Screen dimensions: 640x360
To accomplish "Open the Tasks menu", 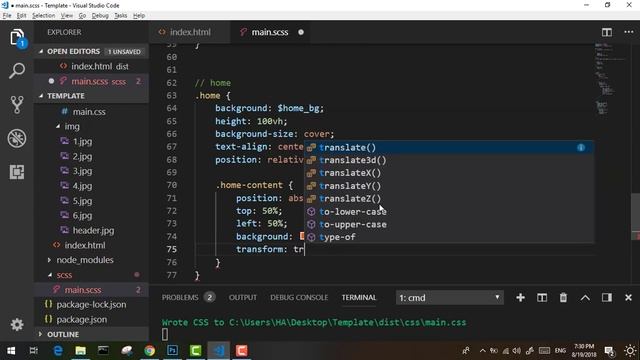I will click(120, 16).
